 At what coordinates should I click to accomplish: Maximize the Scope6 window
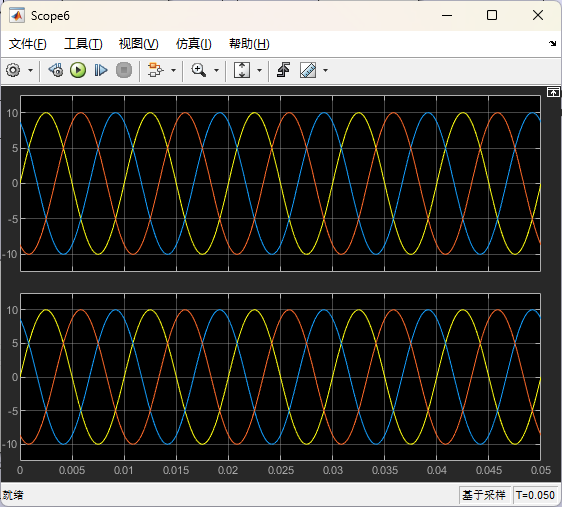pyautogui.click(x=492, y=15)
